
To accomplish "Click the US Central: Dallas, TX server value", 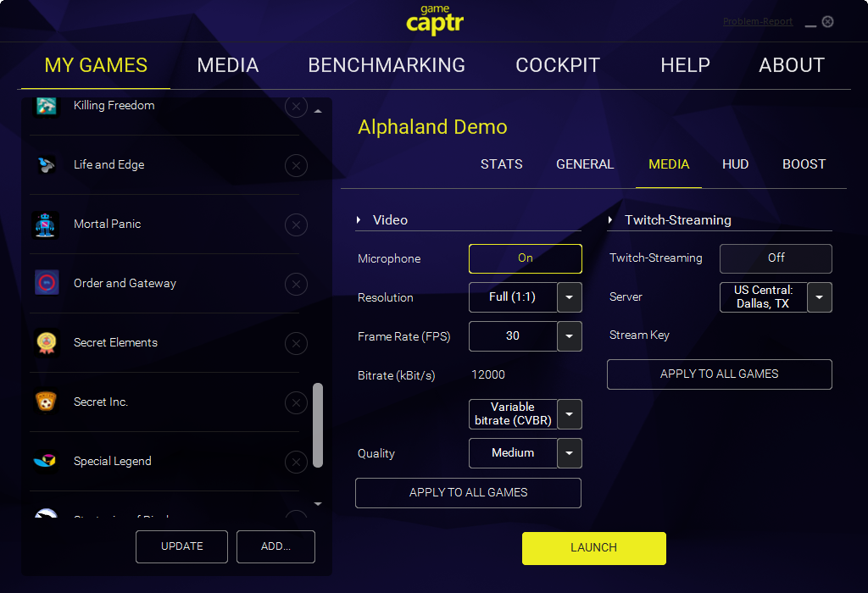I will [763, 297].
